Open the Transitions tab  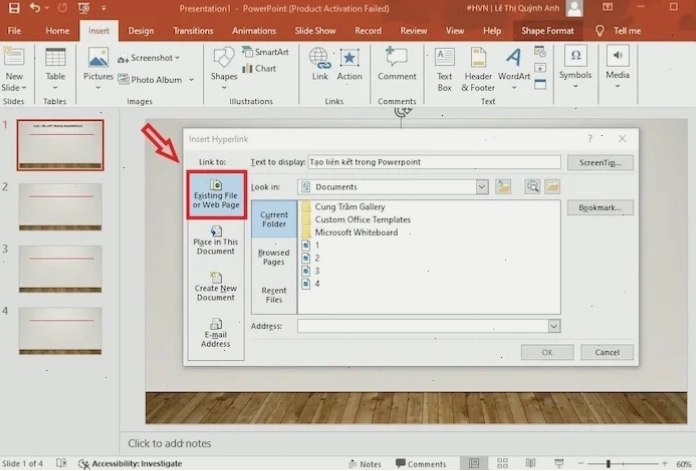click(193, 31)
